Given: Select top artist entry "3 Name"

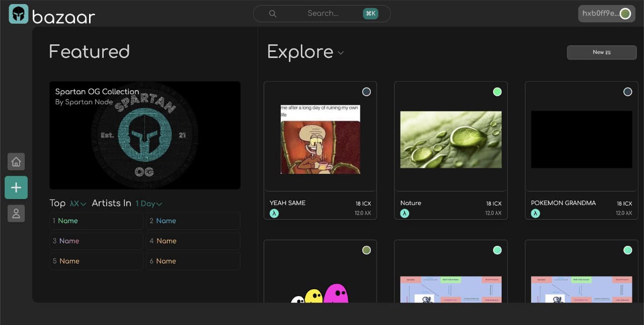Looking at the screenshot, I should coord(96,241).
